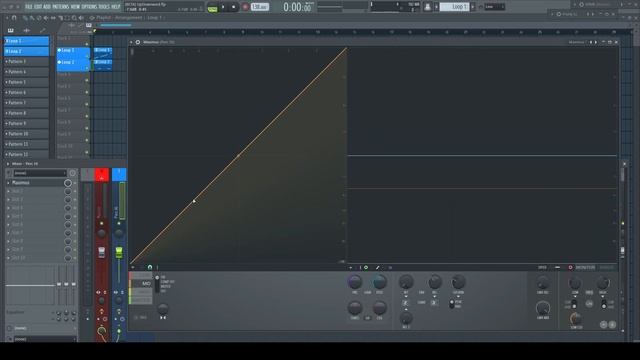Click the tempo display showing 130
Viewport: 640px width, 360px height.
tap(260, 7)
